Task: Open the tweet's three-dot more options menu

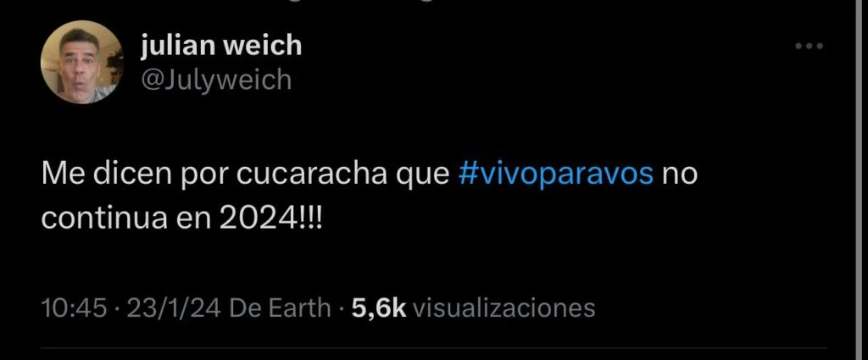Action: [810, 46]
